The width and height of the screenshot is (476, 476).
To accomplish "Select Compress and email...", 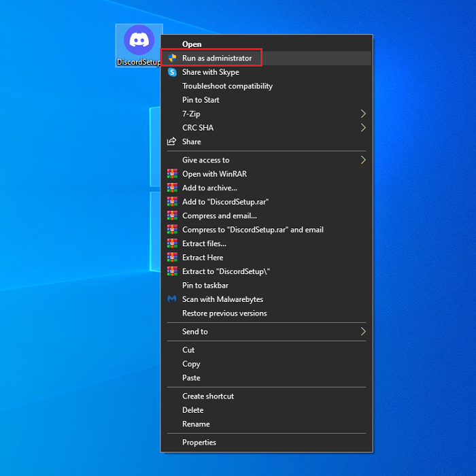I will coord(267,216).
